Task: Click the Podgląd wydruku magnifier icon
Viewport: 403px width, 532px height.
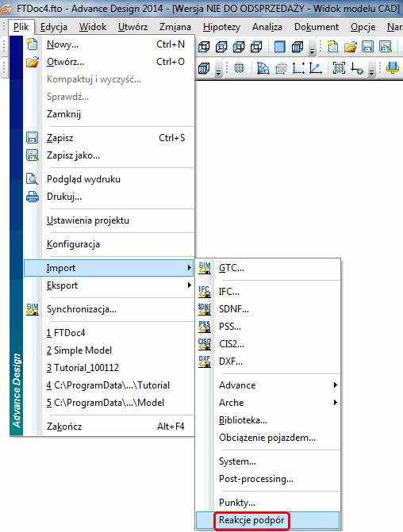Action: pos(32,179)
